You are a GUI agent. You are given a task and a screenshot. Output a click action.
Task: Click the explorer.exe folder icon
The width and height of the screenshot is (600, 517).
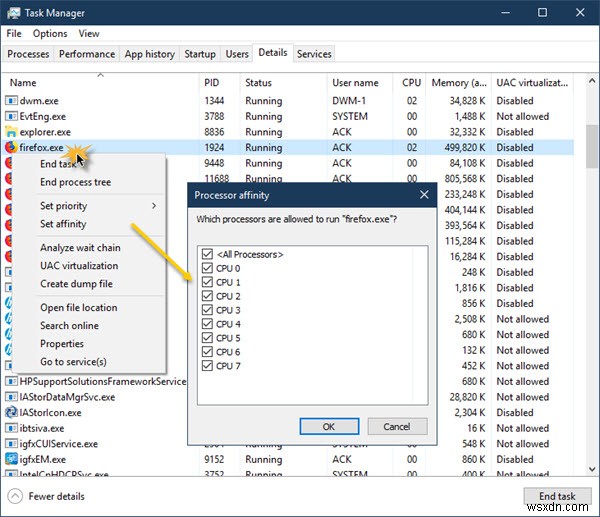[11, 131]
